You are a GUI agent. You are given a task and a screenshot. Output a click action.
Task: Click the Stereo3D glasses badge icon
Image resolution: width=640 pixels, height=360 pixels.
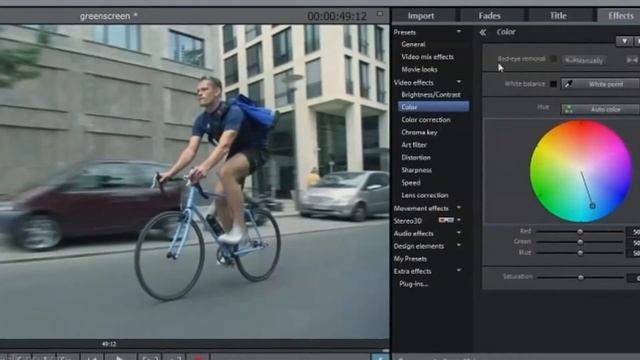446,220
